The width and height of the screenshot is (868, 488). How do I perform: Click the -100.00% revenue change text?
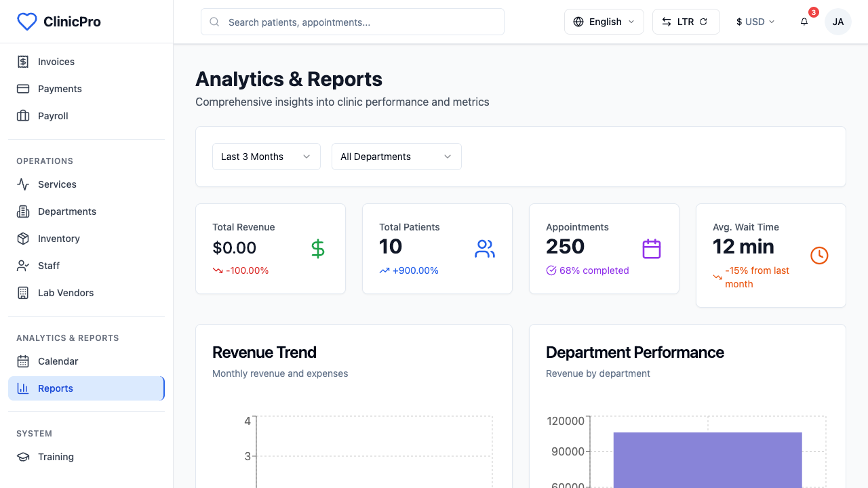tap(248, 270)
